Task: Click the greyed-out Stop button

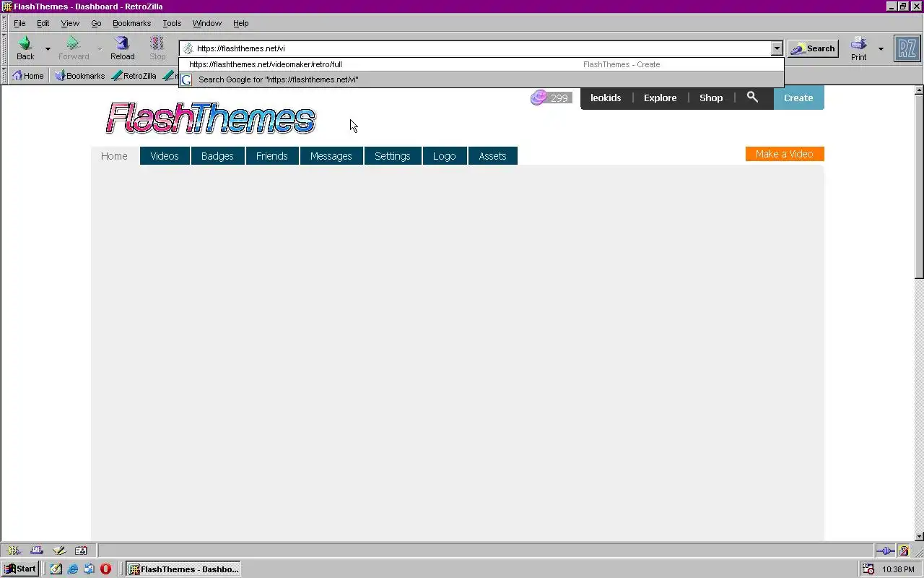Action: coord(157,48)
